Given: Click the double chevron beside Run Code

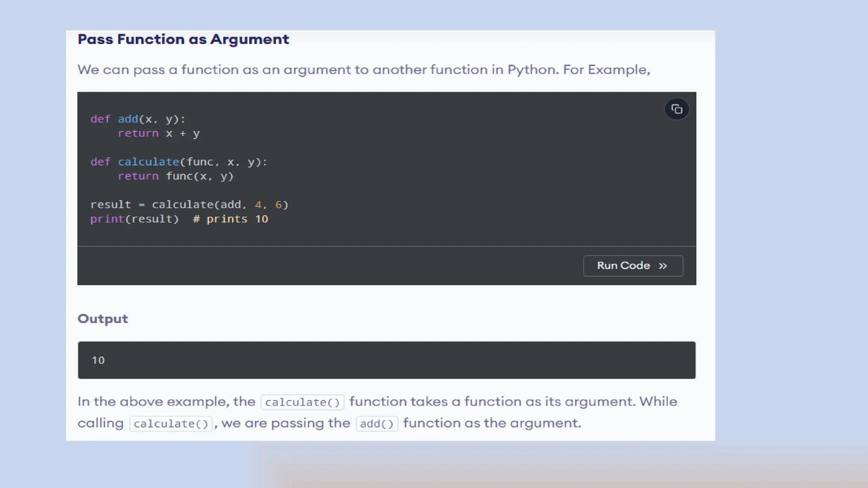Looking at the screenshot, I should [x=663, y=266].
